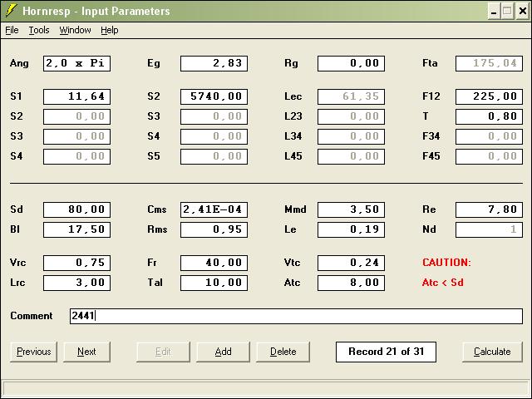The width and height of the screenshot is (532, 399).
Task: Click the Record 21 of 31 indicator
Action: tap(386, 352)
